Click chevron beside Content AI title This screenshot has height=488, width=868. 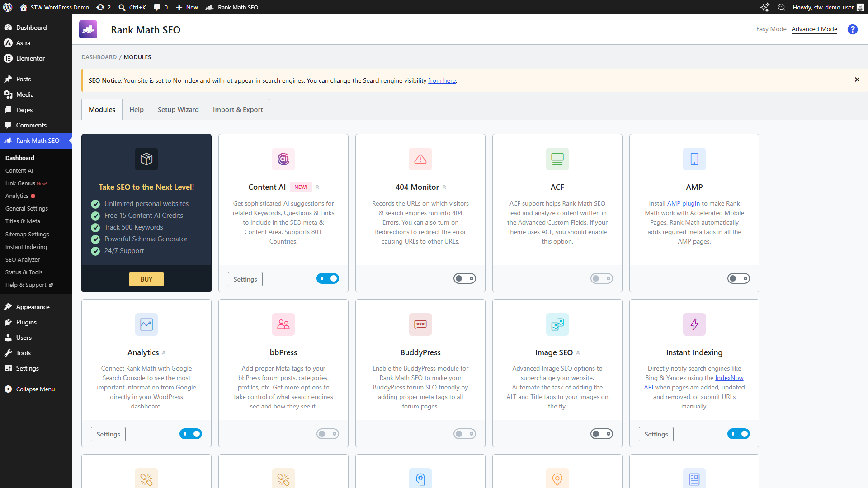(317, 187)
